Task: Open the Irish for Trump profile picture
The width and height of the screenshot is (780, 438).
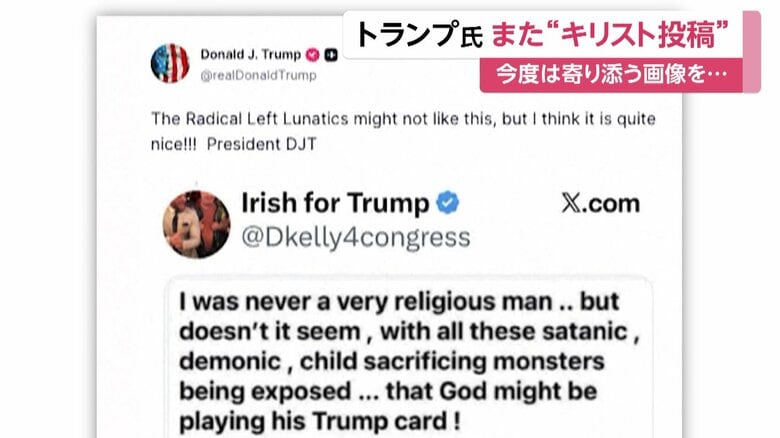Action: pos(196,224)
